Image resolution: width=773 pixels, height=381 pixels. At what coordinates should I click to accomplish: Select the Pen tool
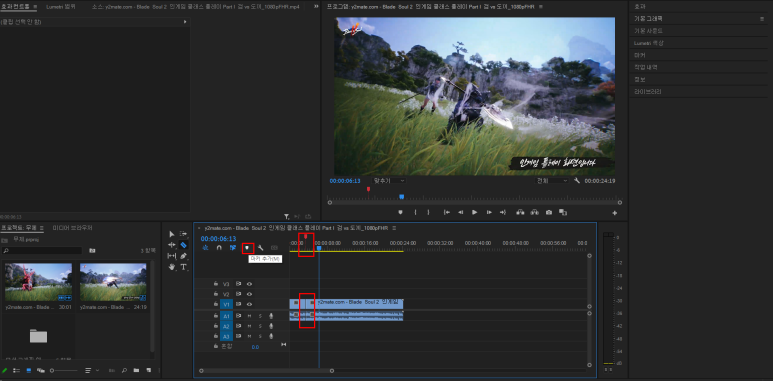tap(183, 256)
